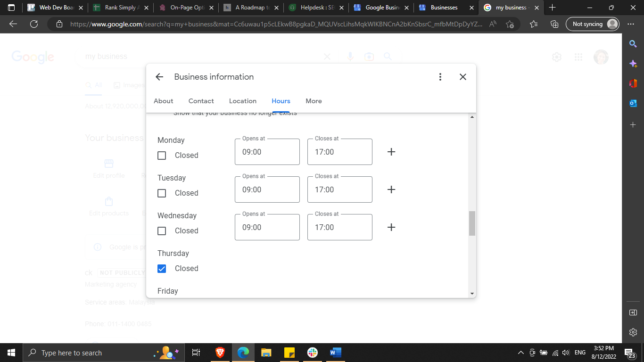This screenshot has height=362, width=644.
Task: Add this page to favorites
Action: coord(510,24)
